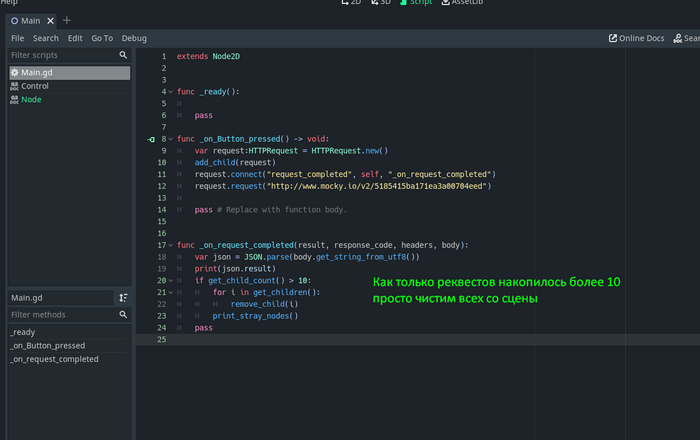This screenshot has width=700, height=440.
Task: Add a new scene tab with plus
Action: 67,20
